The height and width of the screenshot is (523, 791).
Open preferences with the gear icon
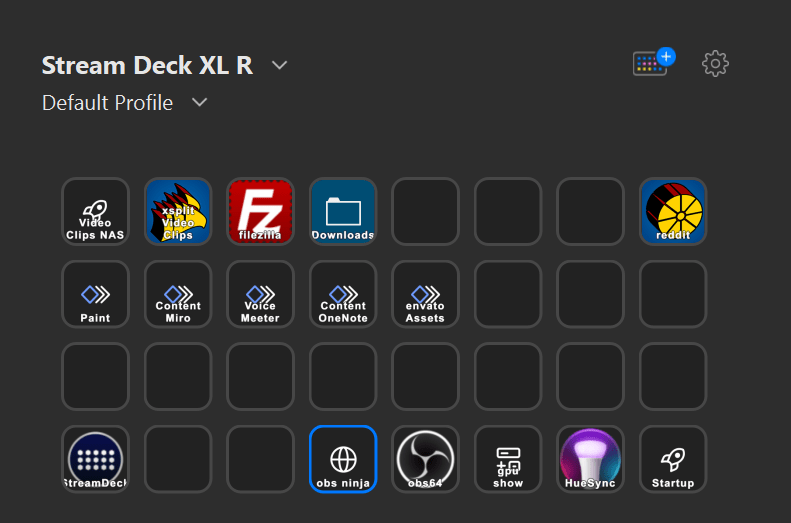(715, 64)
